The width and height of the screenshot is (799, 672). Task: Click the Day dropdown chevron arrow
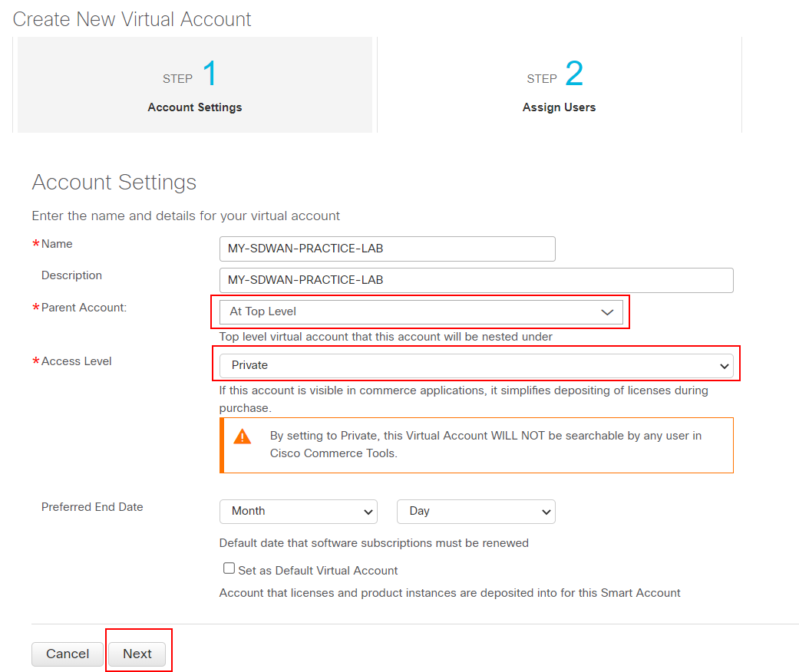(x=546, y=512)
